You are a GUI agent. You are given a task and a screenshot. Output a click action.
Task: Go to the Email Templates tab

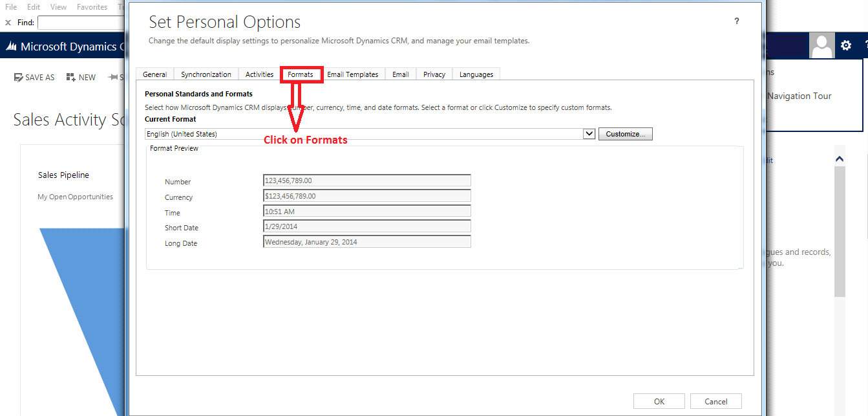352,74
